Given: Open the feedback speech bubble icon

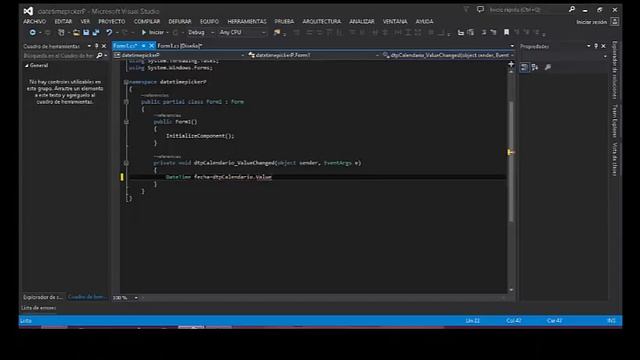Looking at the screenshot, I should tap(480, 9).
